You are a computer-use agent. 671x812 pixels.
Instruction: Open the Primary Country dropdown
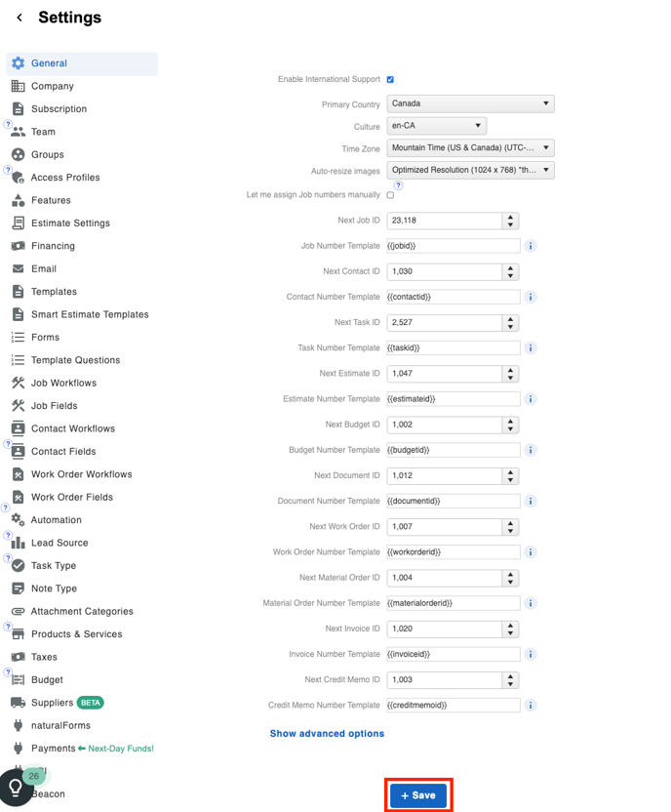point(470,103)
